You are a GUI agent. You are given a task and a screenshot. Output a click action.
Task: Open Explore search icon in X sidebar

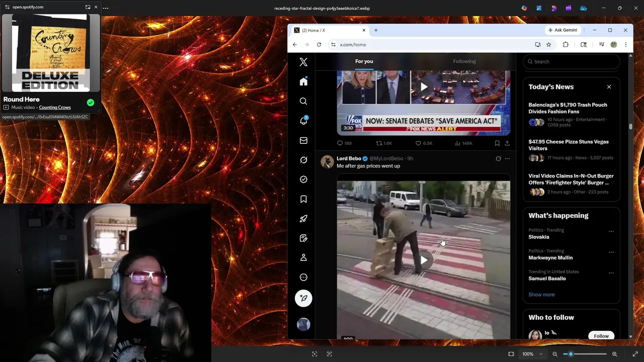click(303, 101)
